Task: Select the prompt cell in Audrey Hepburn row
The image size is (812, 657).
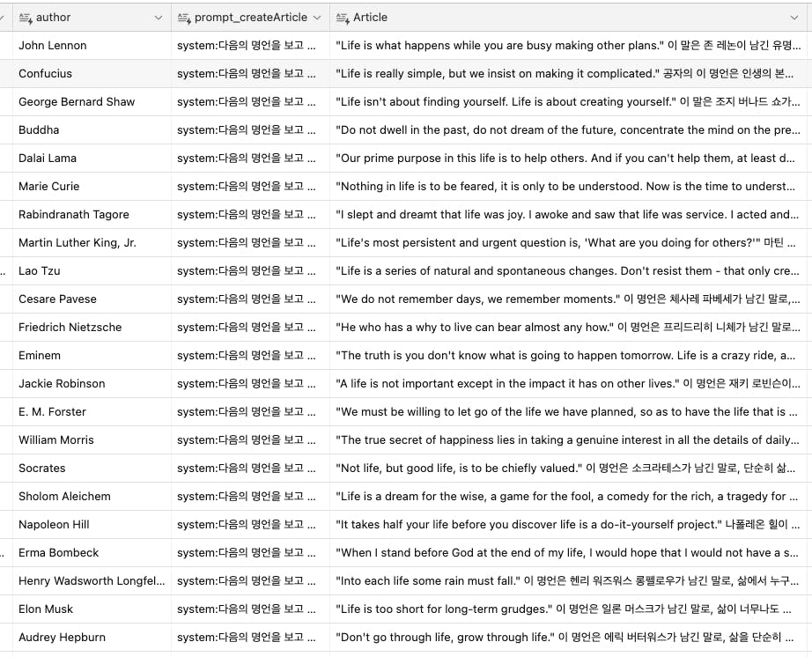Action: point(250,638)
